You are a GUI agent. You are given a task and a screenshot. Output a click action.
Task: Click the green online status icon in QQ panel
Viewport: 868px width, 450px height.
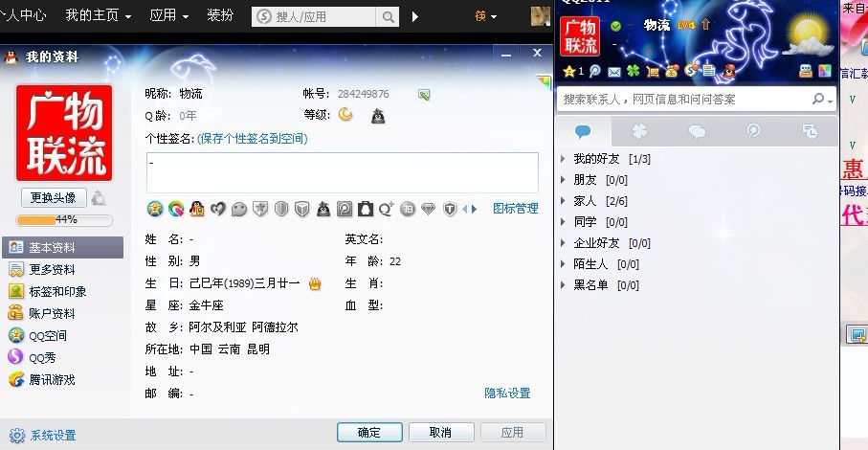coord(615,26)
